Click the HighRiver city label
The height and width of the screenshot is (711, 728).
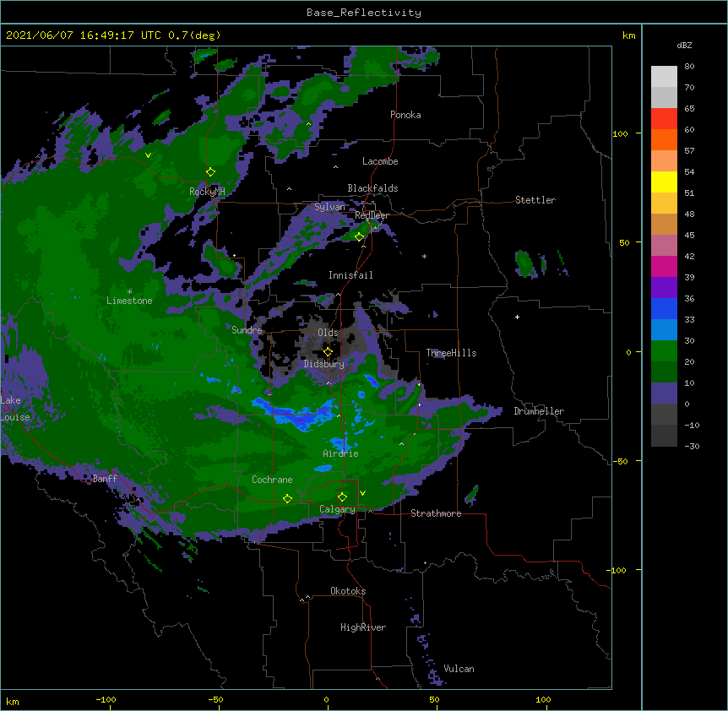(x=363, y=627)
